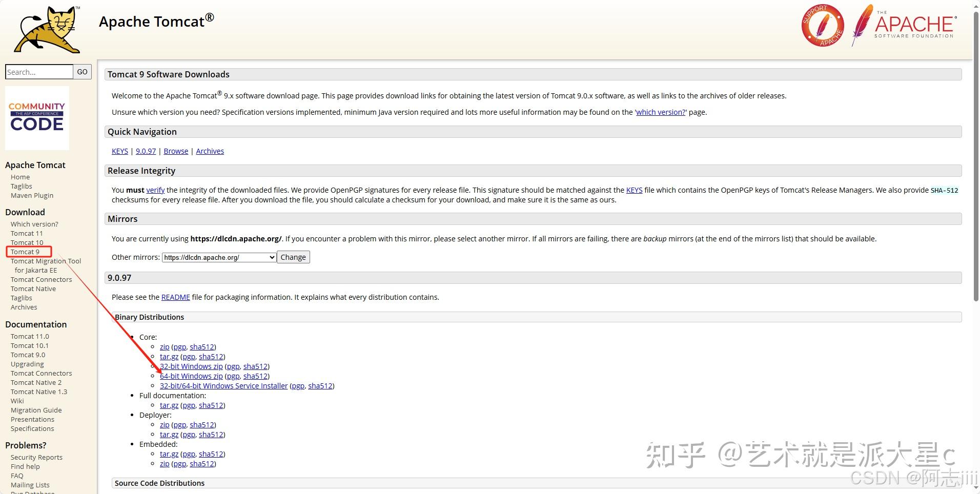Focus the Search input field
980x494 pixels.
[x=39, y=72]
